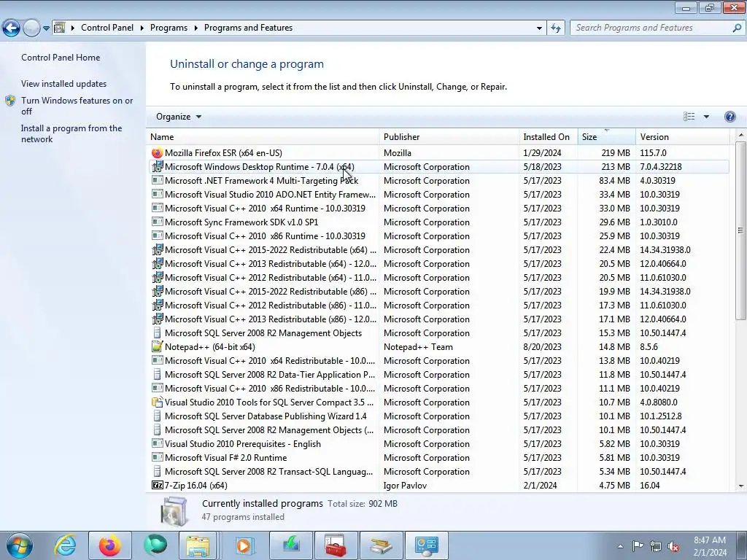Click Control Panel in the breadcrumb
Viewport: 747px width, 560px height.
107,28
